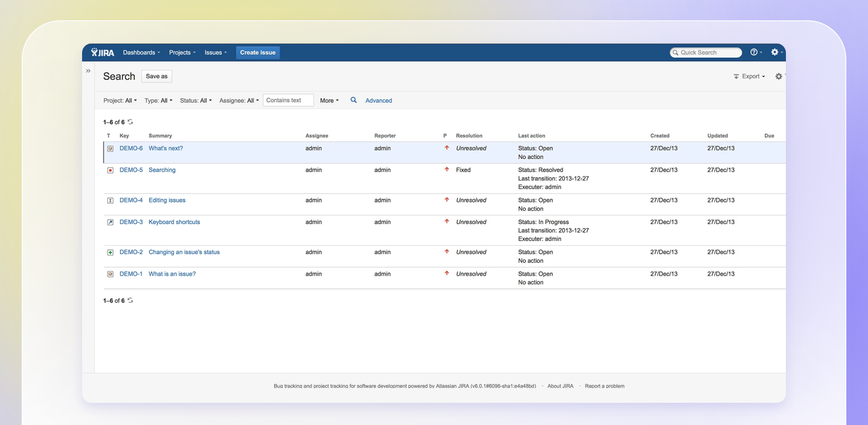Viewport: 868px width, 425px height.
Task: Open the Issues menu
Action: [x=216, y=52]
